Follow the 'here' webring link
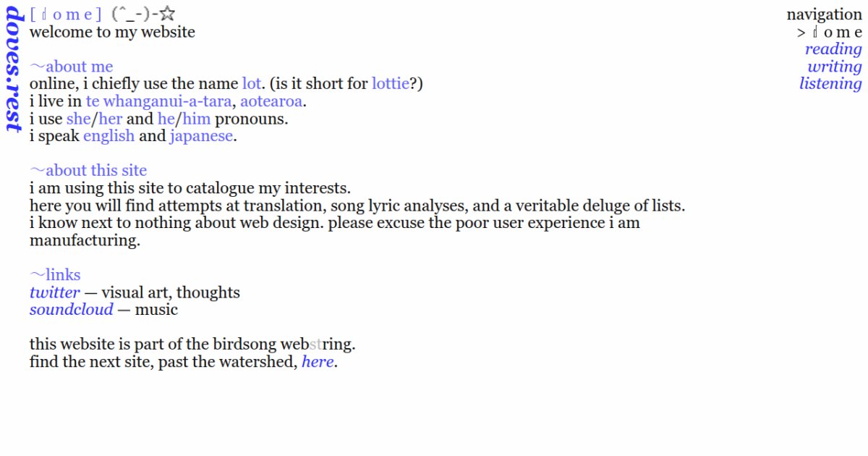The image size is (868, 456). click(318, 362)
